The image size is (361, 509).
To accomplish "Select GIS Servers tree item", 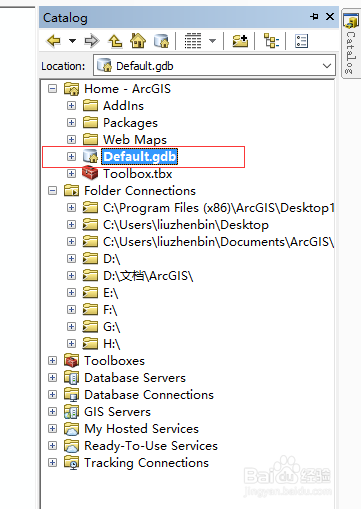I will coord(117,412).
